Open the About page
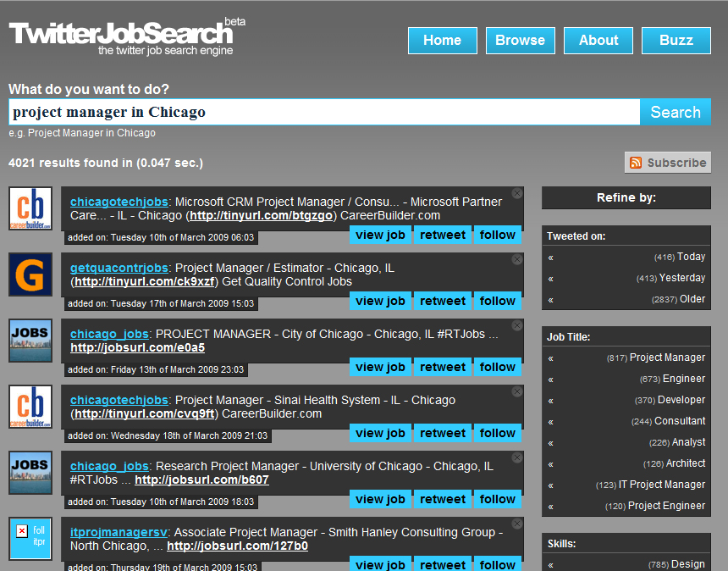The width and height of the screenshot is (728, 571). click(x=598, y=41)
